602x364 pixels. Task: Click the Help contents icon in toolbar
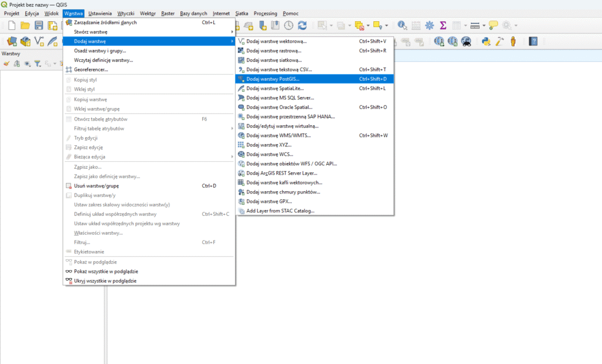pyautogui.click(x=533, y=41)
